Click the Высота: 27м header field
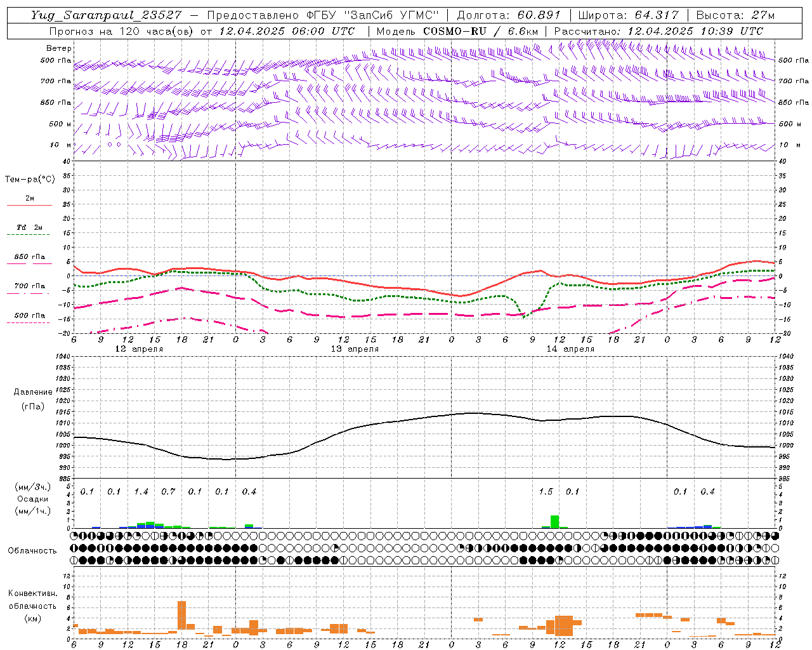Viewport: 812px width, 650px height. coord(735,15)
